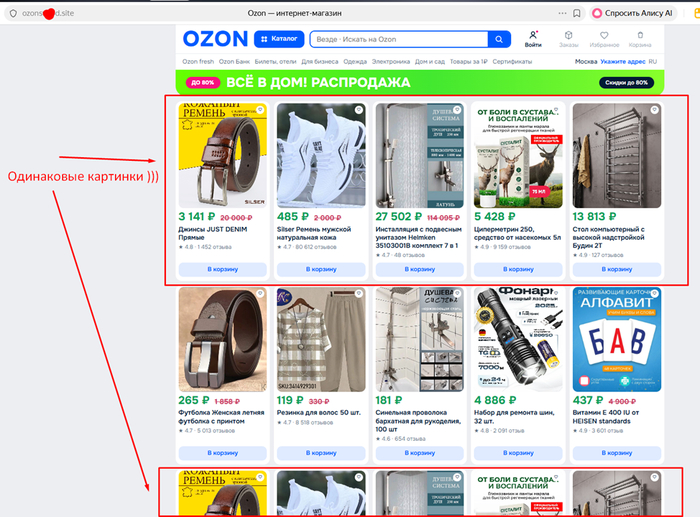Open the Билеты, отели link

tap(275, 62)
